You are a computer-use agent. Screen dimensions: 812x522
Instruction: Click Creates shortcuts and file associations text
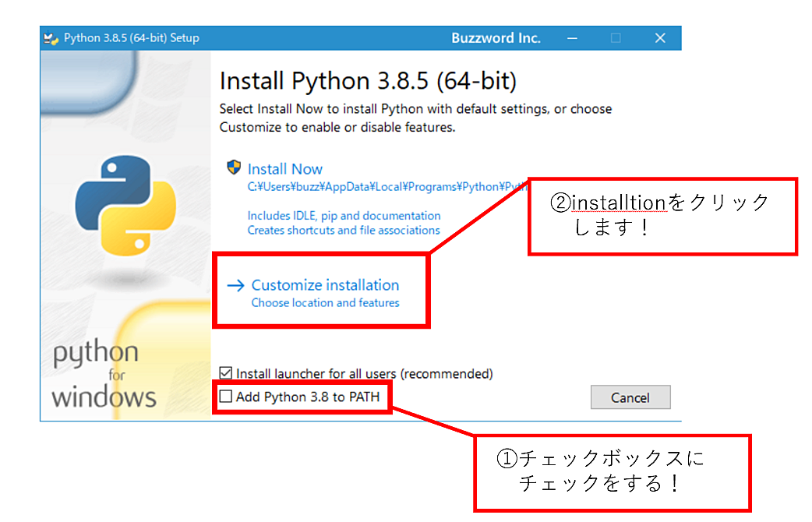click(344, 230)
